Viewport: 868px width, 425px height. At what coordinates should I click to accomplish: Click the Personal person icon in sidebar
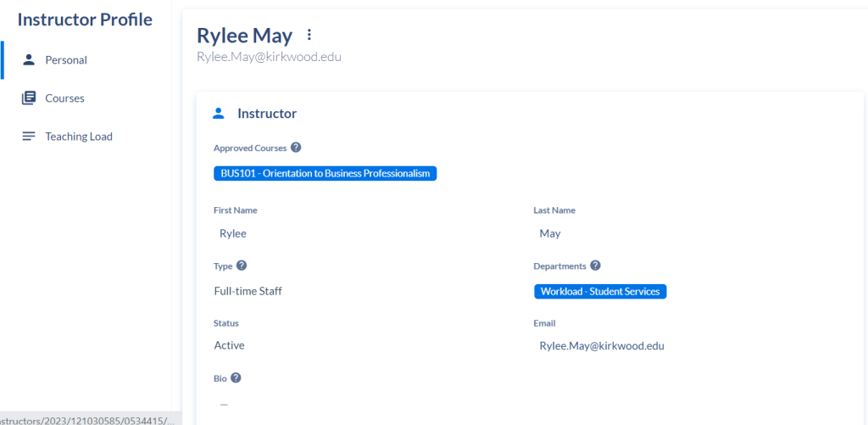[x=29, y=60]
